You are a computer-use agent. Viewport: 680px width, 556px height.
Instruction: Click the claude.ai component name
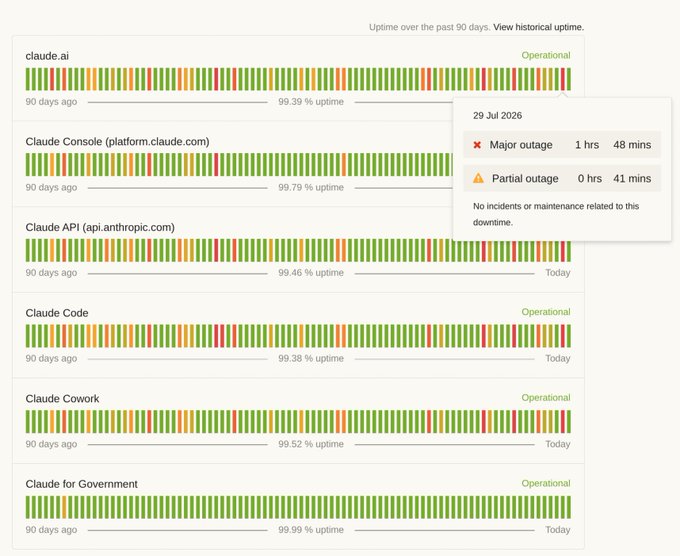(x=47, y=56)
